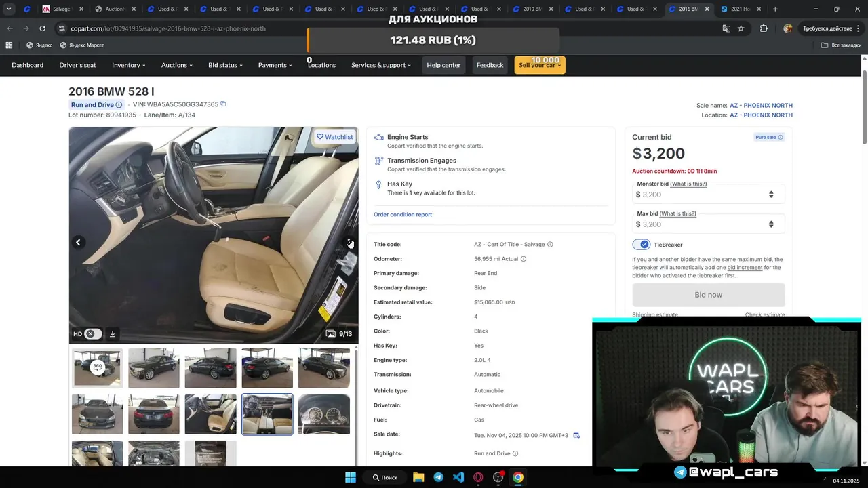868x488 pixels.
Task: Click the Feedback button
Action: (x=490, y=65)
